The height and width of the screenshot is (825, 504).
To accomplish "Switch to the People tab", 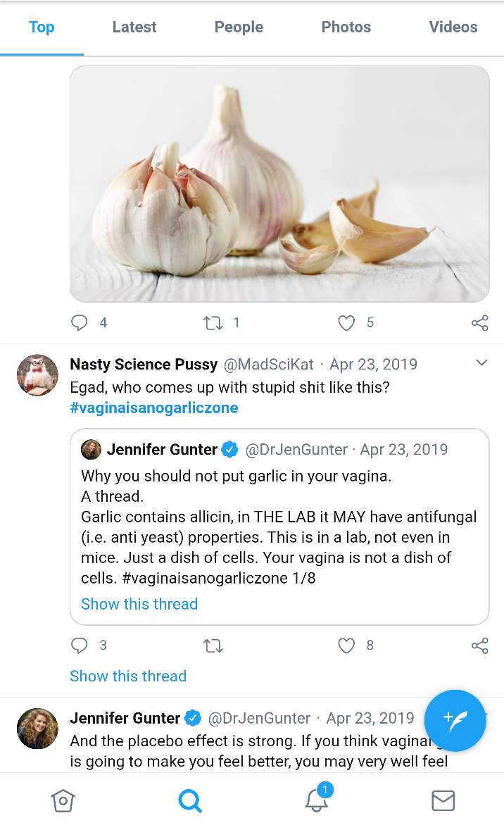I will coord(239,27).
